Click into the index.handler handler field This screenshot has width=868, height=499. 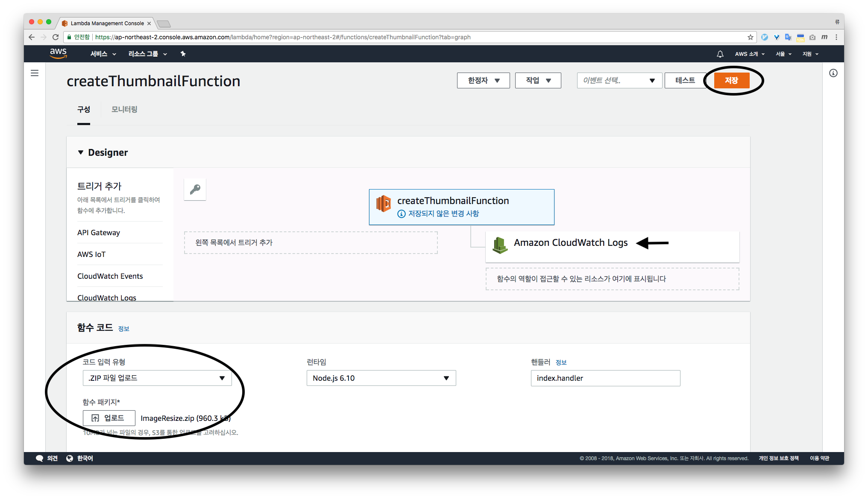point(605,378)
